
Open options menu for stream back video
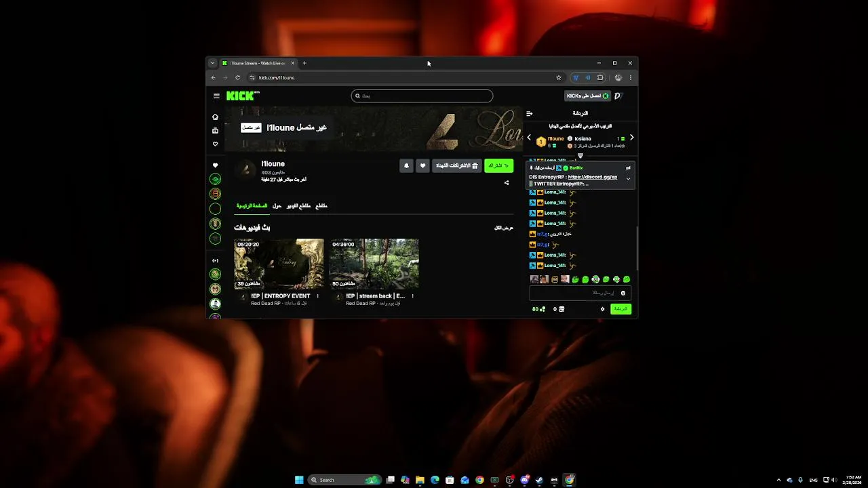tap(412, 296)
